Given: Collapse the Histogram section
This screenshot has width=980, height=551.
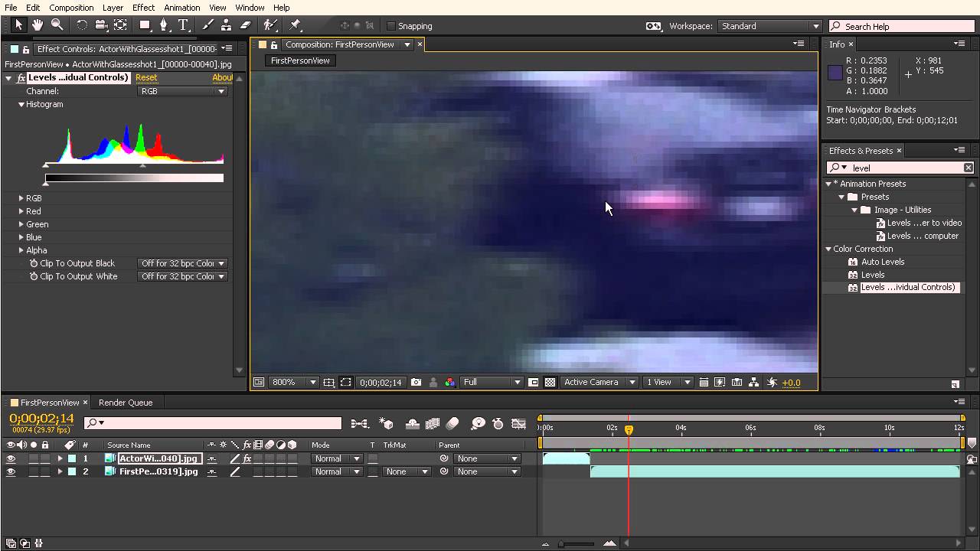Looking at the screenshot, I should click(x=21, y=104).
